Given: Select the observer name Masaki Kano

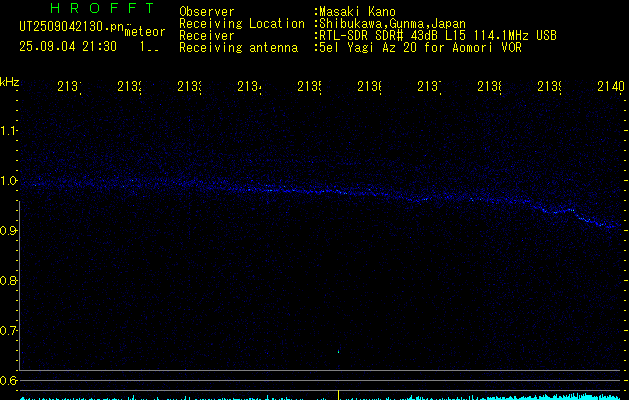Looking at the screenshot, I should click(x=357, y=12).
